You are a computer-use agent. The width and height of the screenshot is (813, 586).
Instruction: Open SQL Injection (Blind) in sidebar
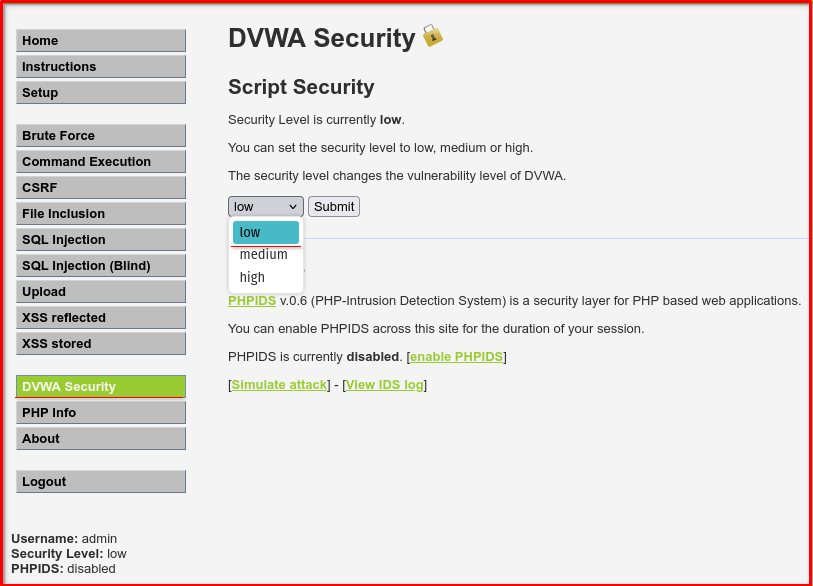click(101, 265)
